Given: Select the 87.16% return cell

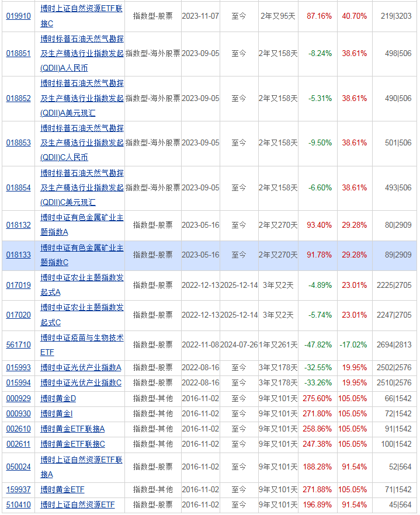Looking at the screenshot, I should tap(319, 16).
